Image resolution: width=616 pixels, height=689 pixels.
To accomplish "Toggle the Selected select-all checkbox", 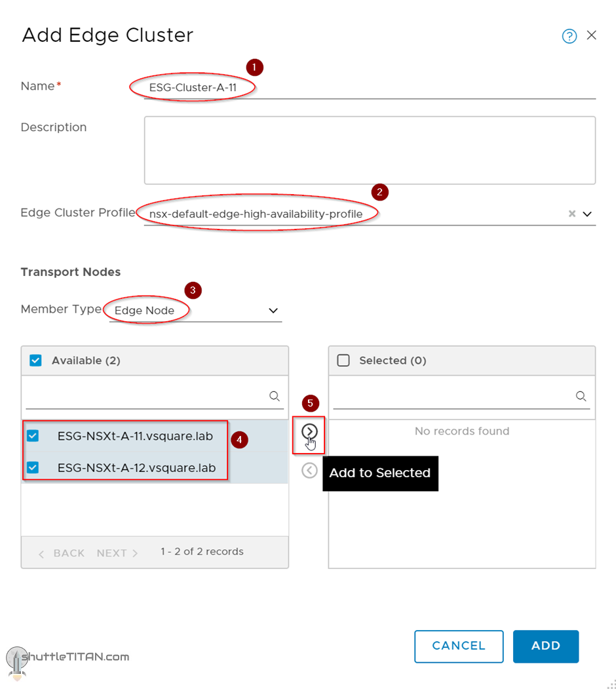I will tap(343, 361).
